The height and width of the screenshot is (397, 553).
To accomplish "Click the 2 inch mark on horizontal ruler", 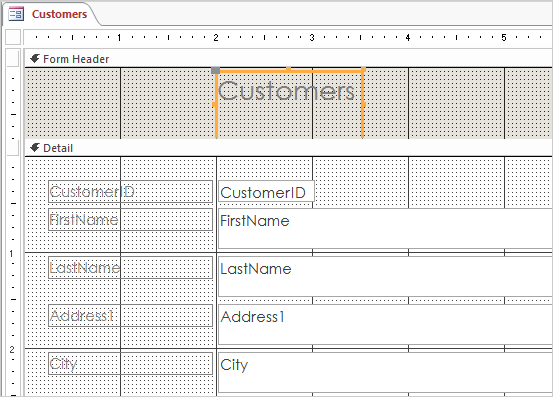I will click(215, 37).
